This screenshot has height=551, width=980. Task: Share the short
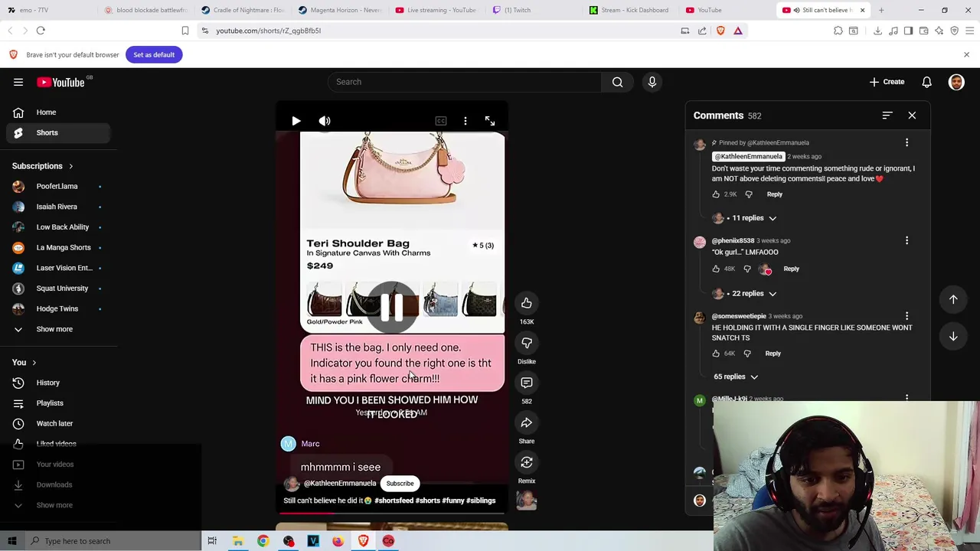(527, 422)
